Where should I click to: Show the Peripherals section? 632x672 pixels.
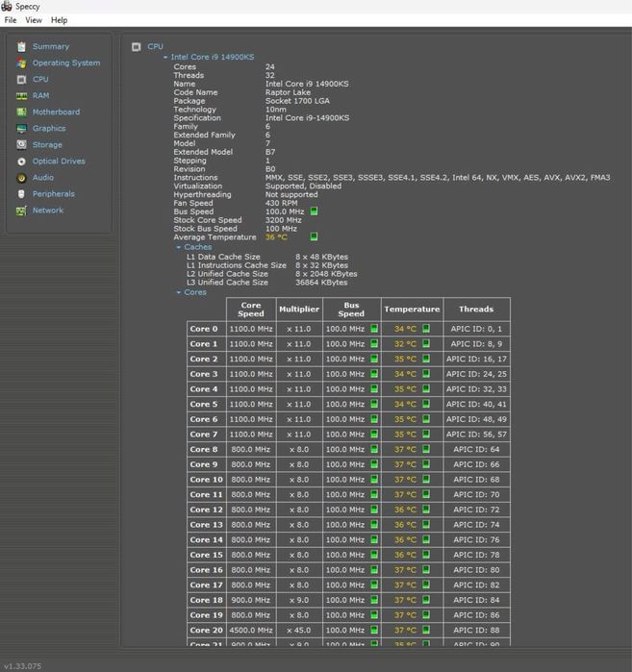[x=54, y=193]
